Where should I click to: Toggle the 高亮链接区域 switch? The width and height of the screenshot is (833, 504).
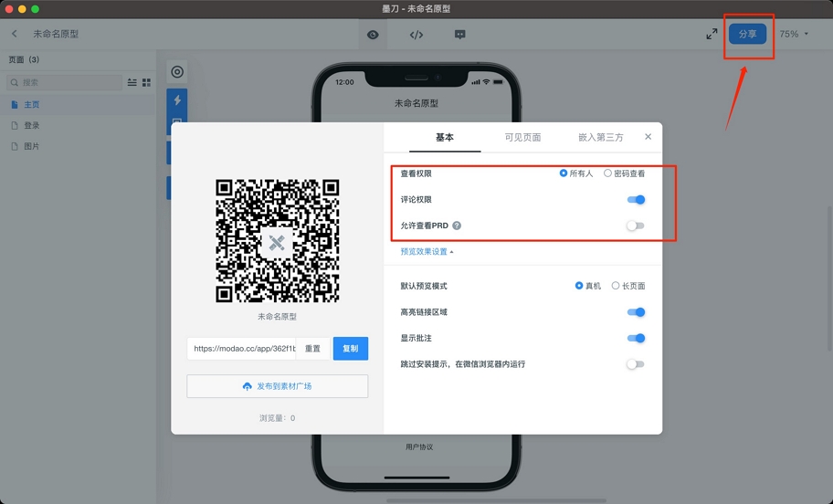click(x=636, y=312)
